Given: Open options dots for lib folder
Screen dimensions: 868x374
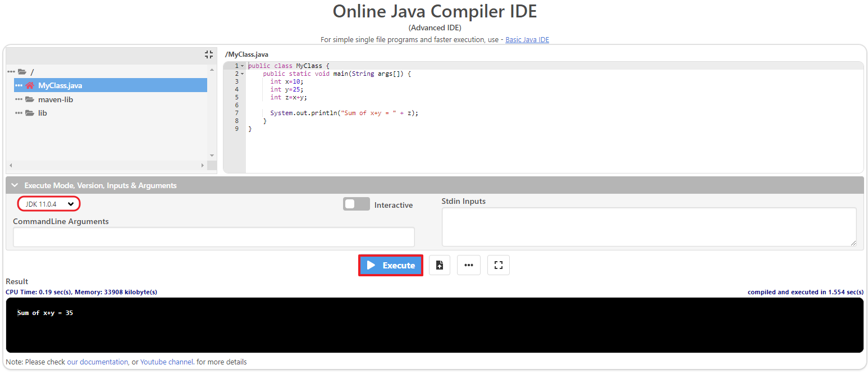Looking at the screenshot, I should tap(19, 113).
